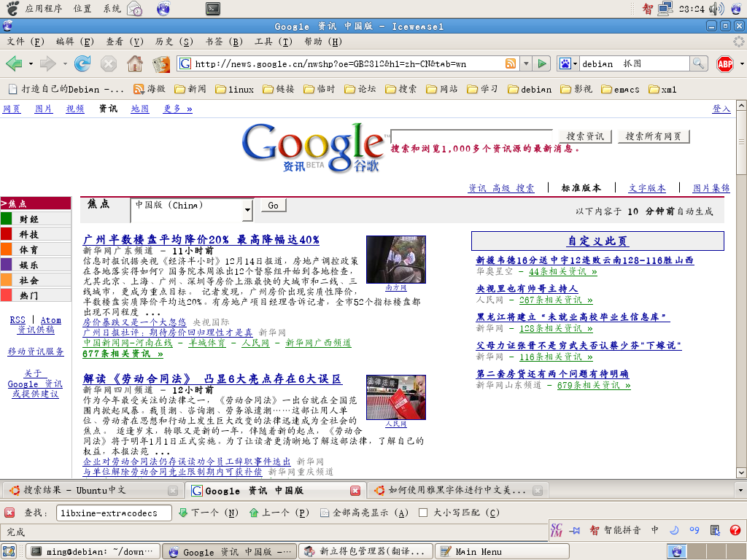Open the debian bookmarks folder
The image size is (747, 560).
coord(530,89)
